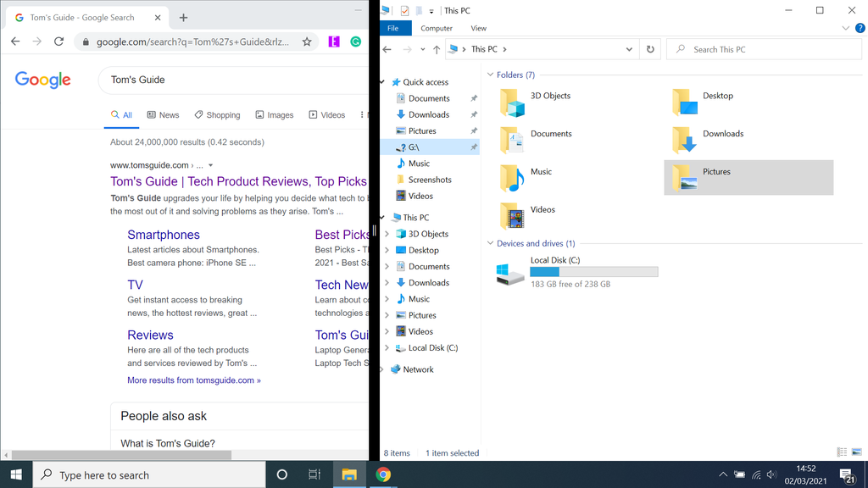Switch to the Computer ribbon tab
868x488 pixels.
(436, 28)
